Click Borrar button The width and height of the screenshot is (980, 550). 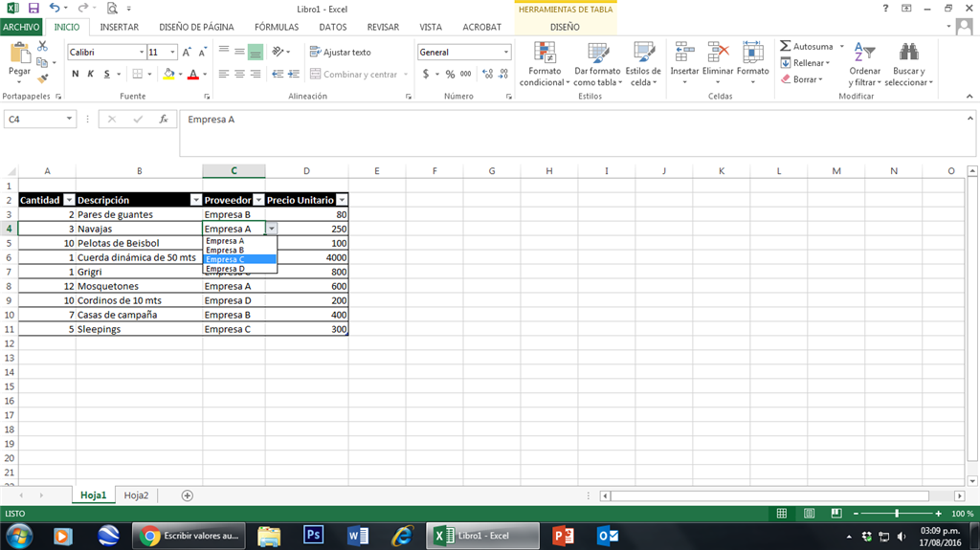(x=802, y=79)
